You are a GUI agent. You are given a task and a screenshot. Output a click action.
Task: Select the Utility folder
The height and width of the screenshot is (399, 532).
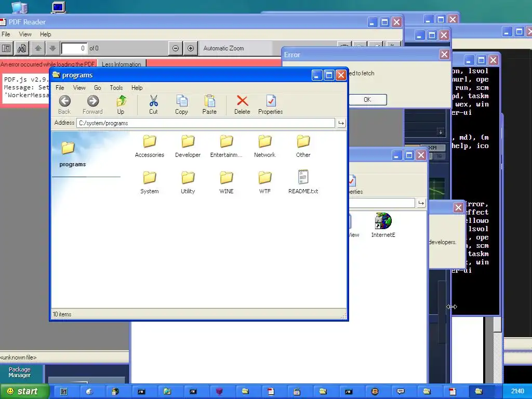click(188, 182)
